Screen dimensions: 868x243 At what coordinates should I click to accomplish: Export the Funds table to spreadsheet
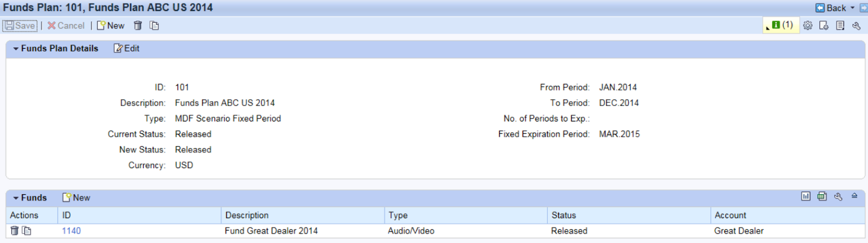click(822, 196)
